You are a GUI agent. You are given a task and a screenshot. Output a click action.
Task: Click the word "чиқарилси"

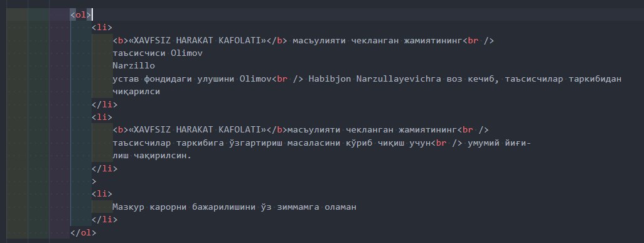tap(136, 92)
